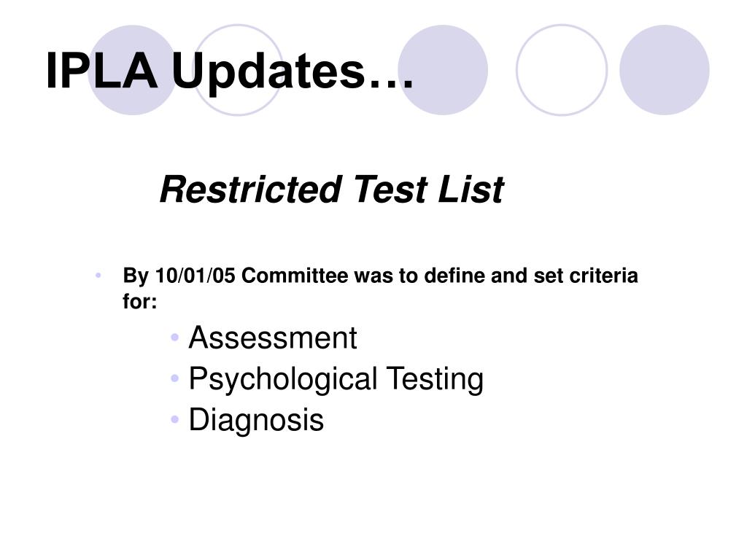Click the middle filled lavender circle
The width and height of the screenshot is (747, 560).
pyautogui.click(x=443, y=70)
